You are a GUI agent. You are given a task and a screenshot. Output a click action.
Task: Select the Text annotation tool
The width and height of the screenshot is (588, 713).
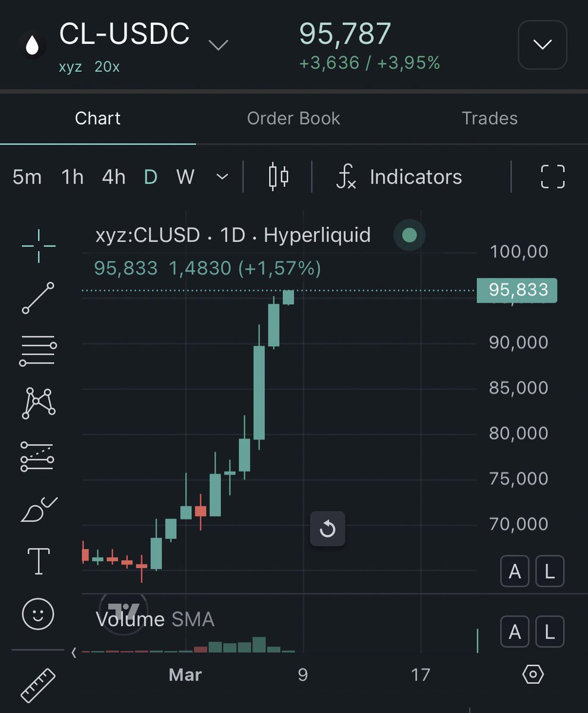tap(39, 561)
